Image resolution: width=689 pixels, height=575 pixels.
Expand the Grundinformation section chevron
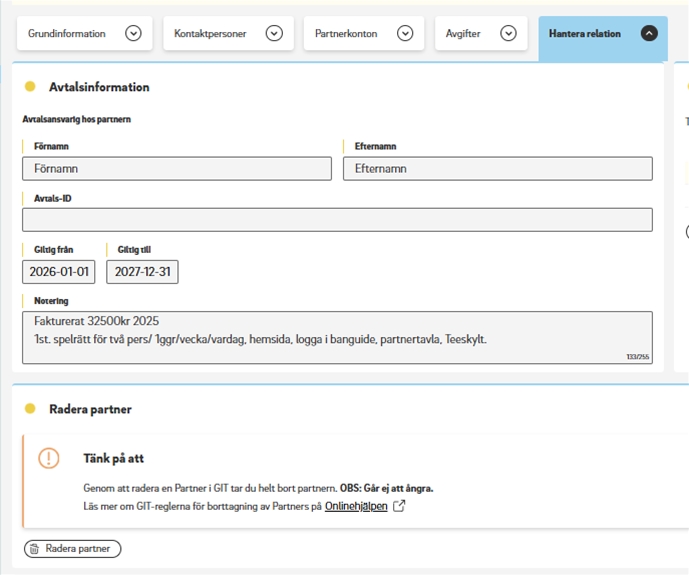pos(133,34)
